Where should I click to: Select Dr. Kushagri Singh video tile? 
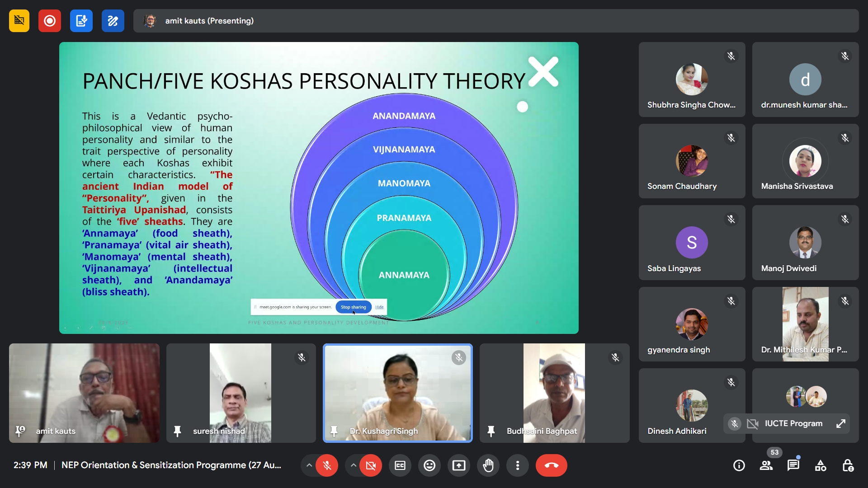click(x=398, y=393)
